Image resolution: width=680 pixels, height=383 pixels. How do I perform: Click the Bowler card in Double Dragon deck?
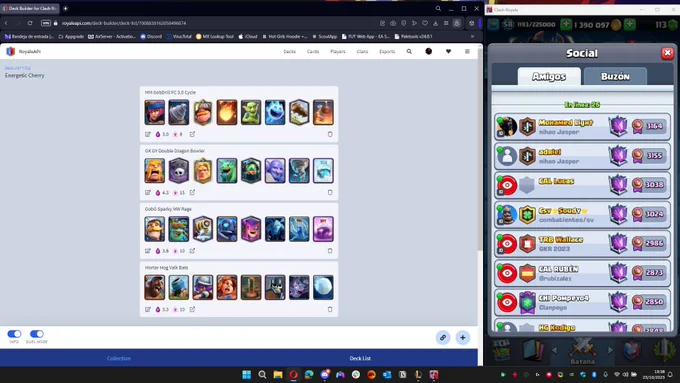(275, 170)
